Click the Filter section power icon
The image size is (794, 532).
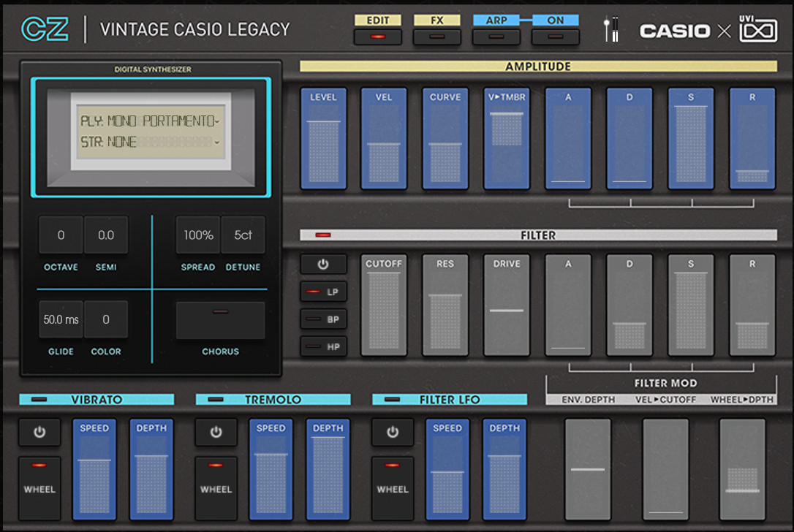click(x=323, y=265)
